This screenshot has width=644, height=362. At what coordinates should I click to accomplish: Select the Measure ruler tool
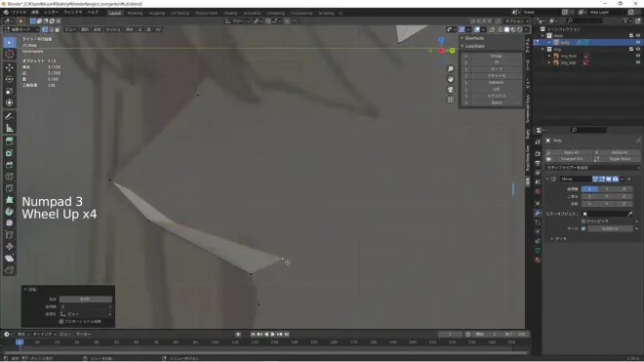click(10, 129)
